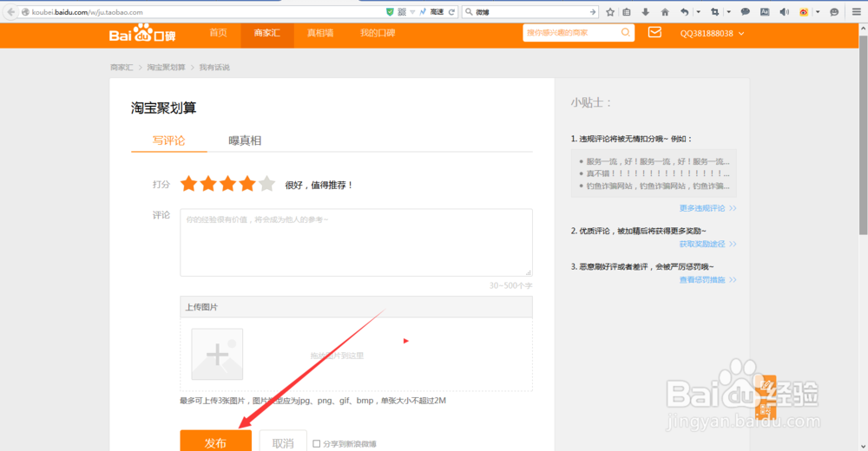
Task: Click the browser back arrow button
Action: point(10,11)
